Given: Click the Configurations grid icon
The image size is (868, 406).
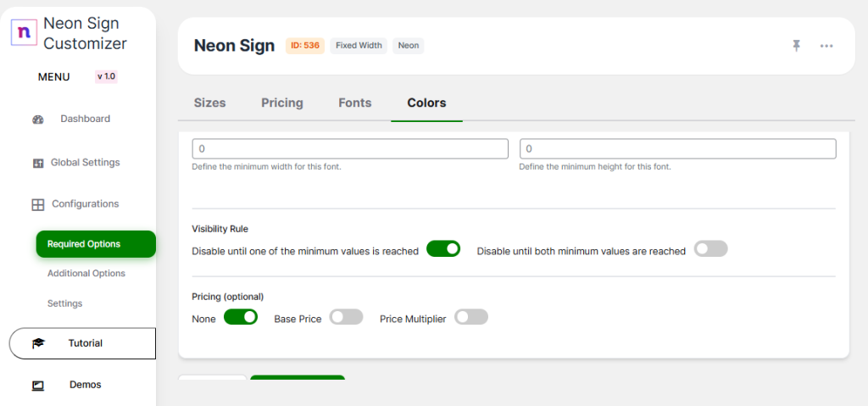Looking at the screenshot, I should click(x=38, y=204).
